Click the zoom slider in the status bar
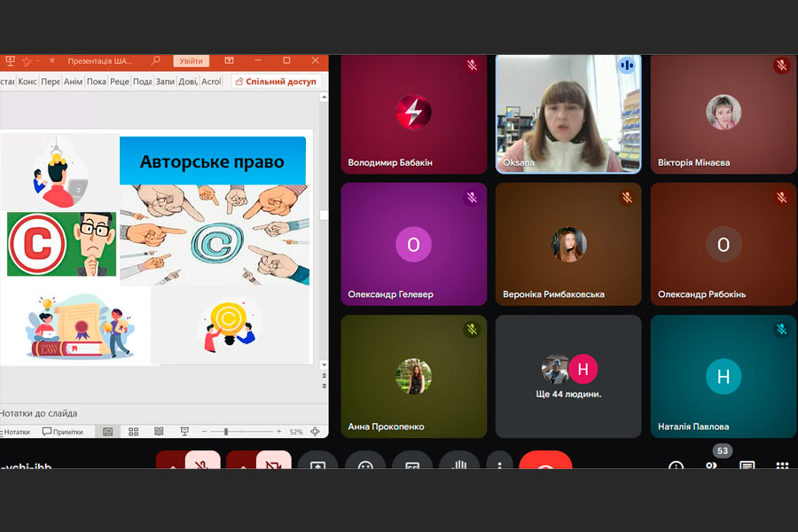 [x=227, y=432]
